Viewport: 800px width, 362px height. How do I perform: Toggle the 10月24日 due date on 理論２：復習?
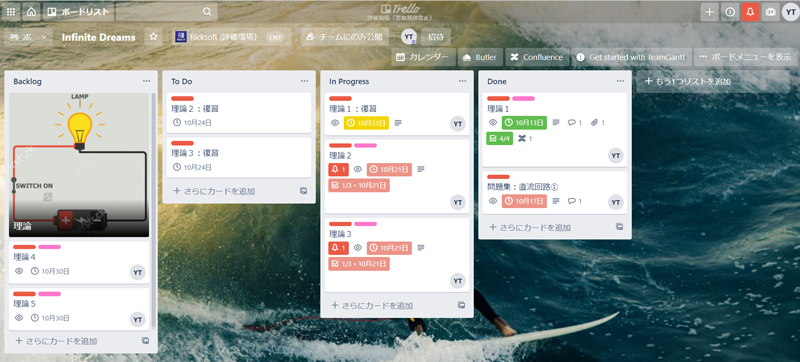point(192,123)
